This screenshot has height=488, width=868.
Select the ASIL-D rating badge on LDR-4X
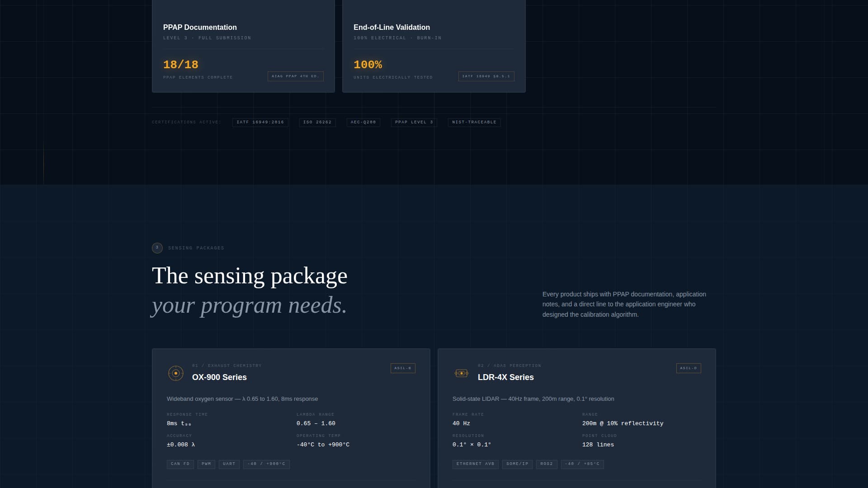(688, 368)
